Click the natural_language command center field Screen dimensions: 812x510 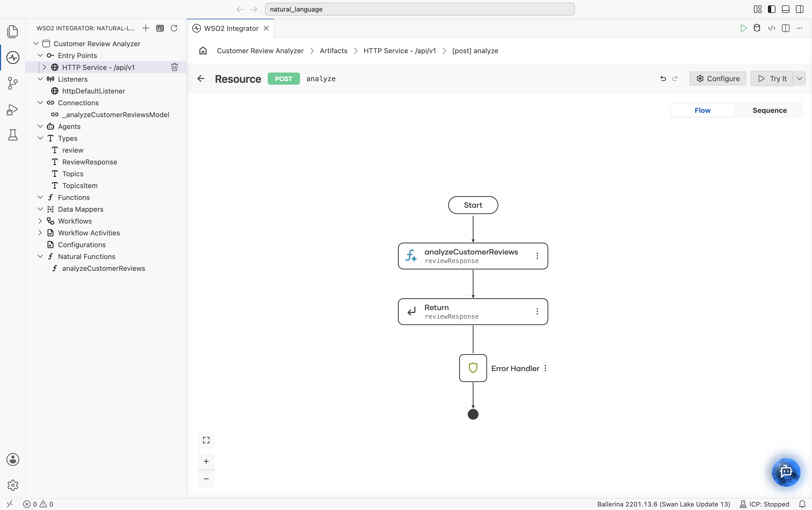click(x=420, y=9)
